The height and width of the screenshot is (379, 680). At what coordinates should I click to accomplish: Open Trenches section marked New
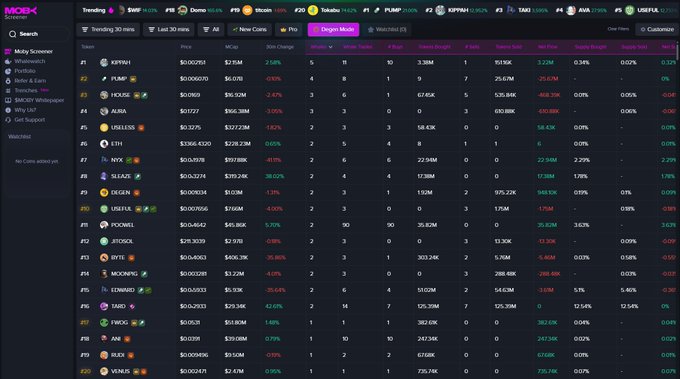[x=27, y=91]
